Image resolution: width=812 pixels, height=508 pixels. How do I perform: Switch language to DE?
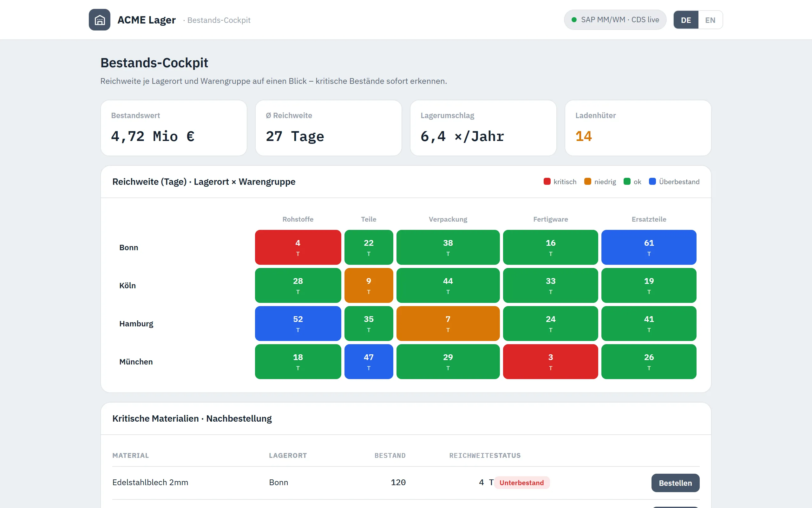[686, 20]
